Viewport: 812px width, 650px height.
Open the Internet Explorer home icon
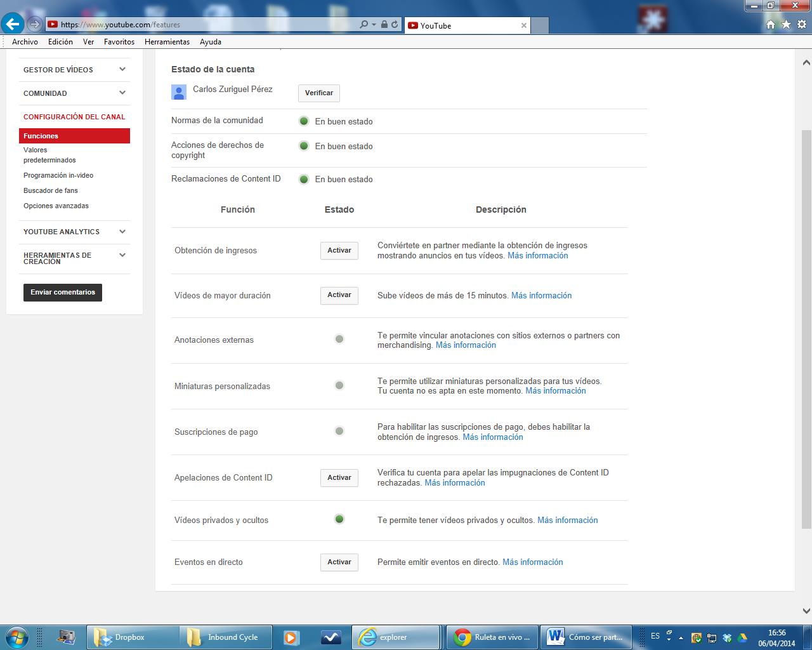click(x=771, y=25)
